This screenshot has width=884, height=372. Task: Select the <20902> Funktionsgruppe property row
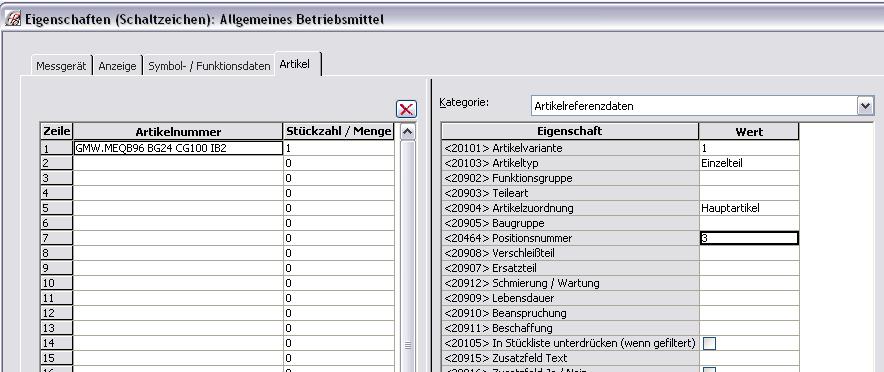(570, 178)
